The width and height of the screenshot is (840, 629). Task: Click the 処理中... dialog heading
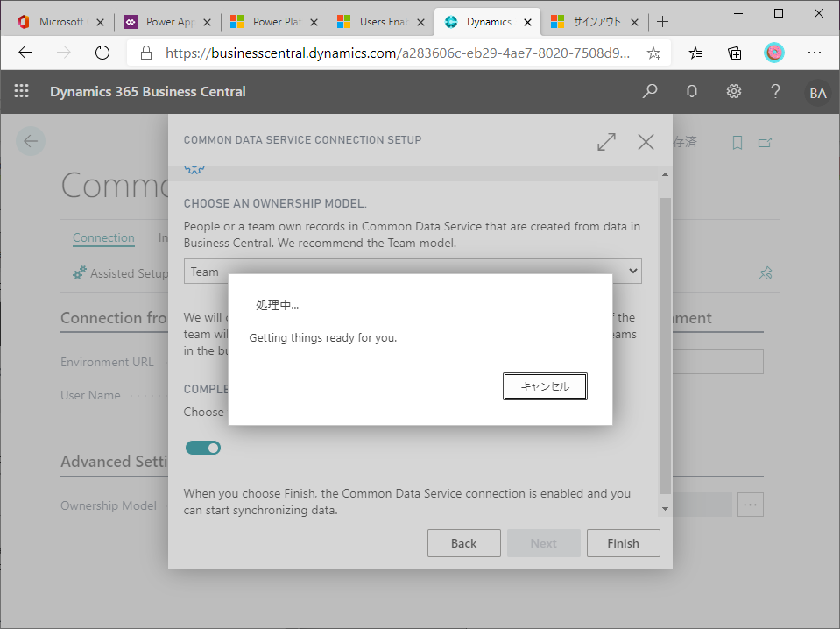[277, 306]
